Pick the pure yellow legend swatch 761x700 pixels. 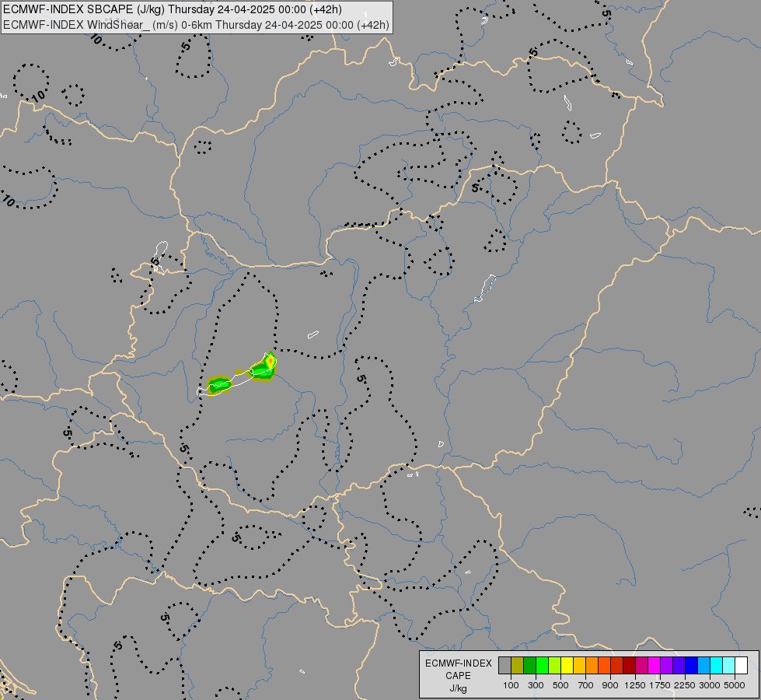tap(567, 666)
